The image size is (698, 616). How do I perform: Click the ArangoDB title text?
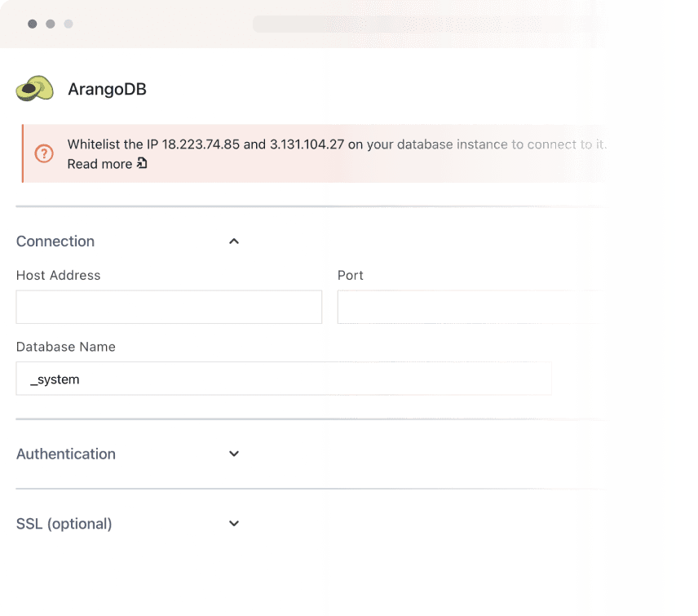107,89
